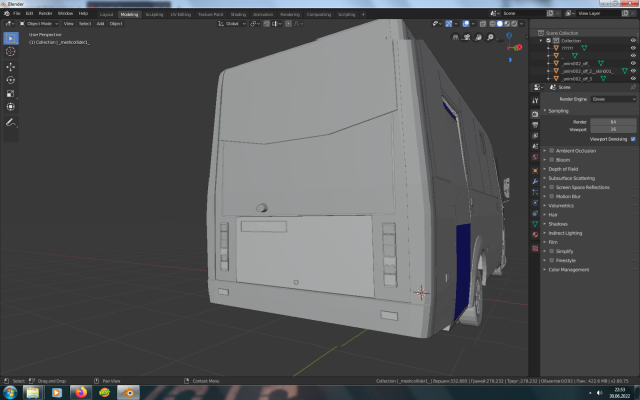The image size is (640, 400).
Task: Enable Simplify checkbox
Action: (551, 251)
